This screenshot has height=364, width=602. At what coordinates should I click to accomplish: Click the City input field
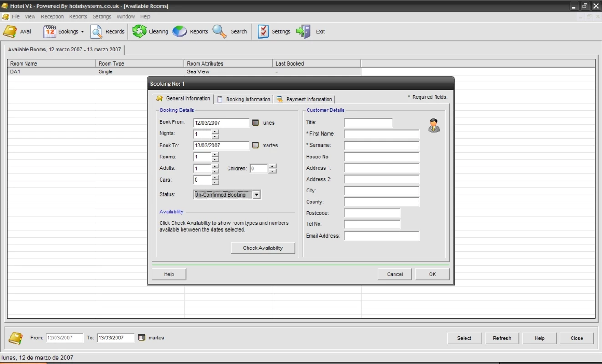coord(381,191)
